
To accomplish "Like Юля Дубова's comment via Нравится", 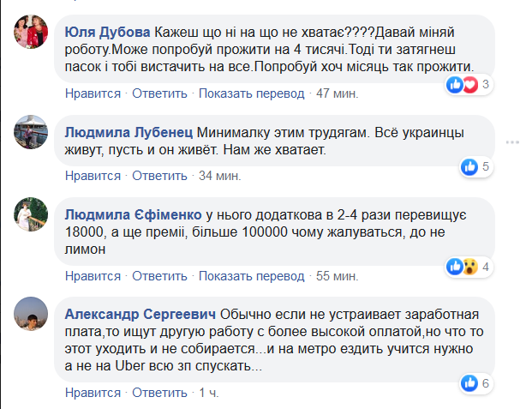I will (x=93, y=93).
